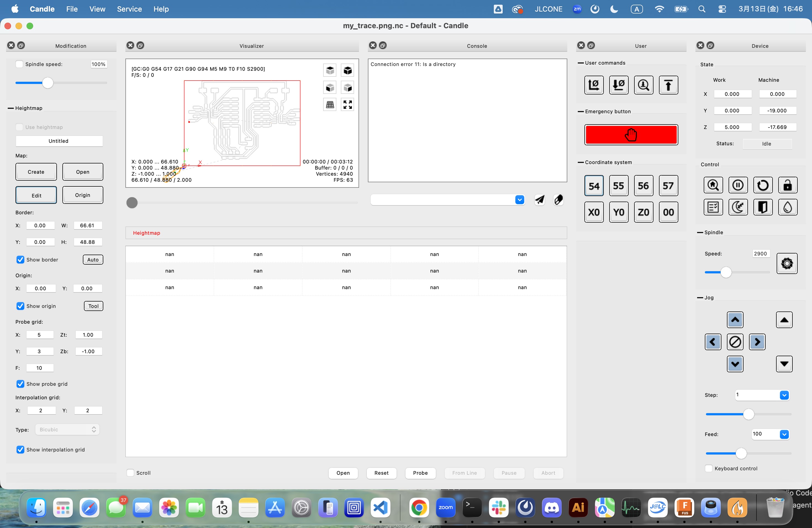Select the G54 coordinate system button
This screenshot has height=528, width=812.
(594, 186)
